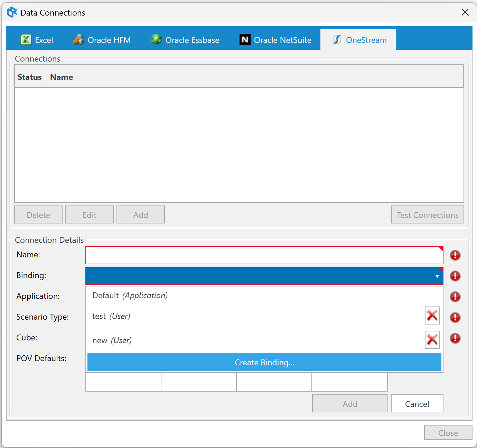This screenshot has height=448, width=477.
Task: Click the Name column header
Action: tap(255, 77)
